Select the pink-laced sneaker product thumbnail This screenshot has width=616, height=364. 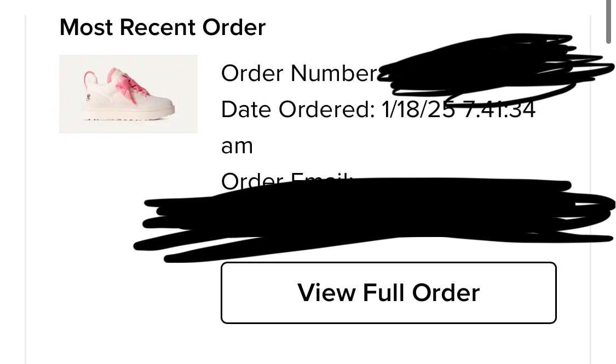point(129,94)
